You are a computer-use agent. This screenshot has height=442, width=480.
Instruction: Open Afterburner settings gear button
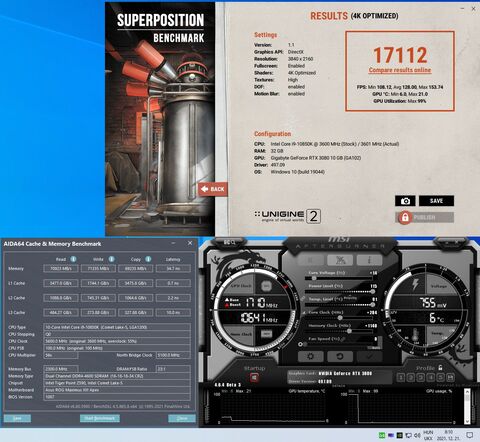pyautogui.click(x=310, y=356)
